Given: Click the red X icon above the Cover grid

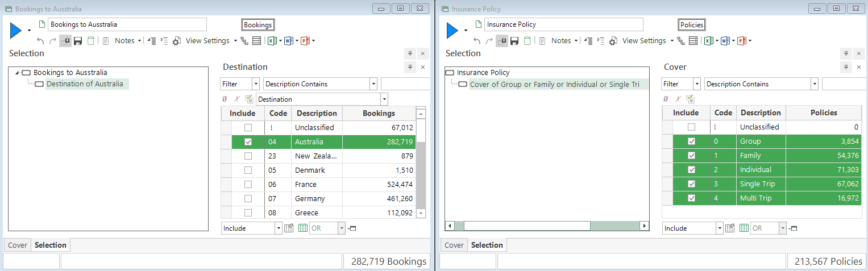Looking at the screenshot, I should point(677,99).
